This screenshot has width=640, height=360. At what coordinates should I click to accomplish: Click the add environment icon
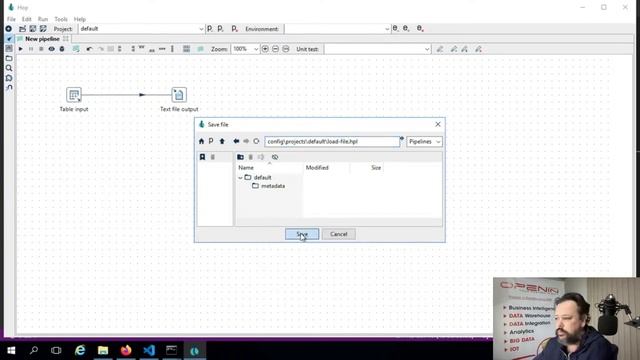(406, 29)
